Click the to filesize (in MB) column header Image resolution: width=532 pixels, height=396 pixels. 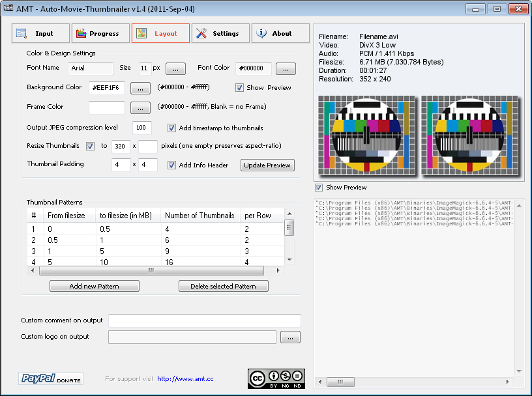coord(128,216)
